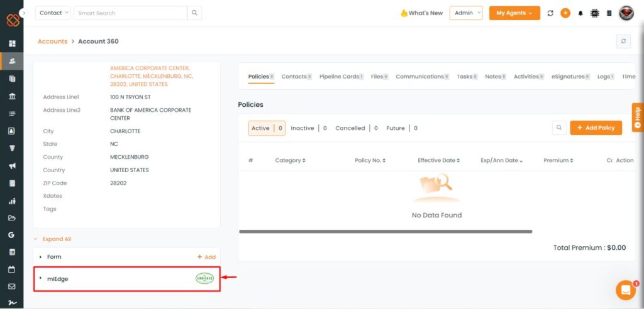Screen dimensions: 644x309
Task: Open the Google G icon in sidebar
Action: (x=12, y=235)
